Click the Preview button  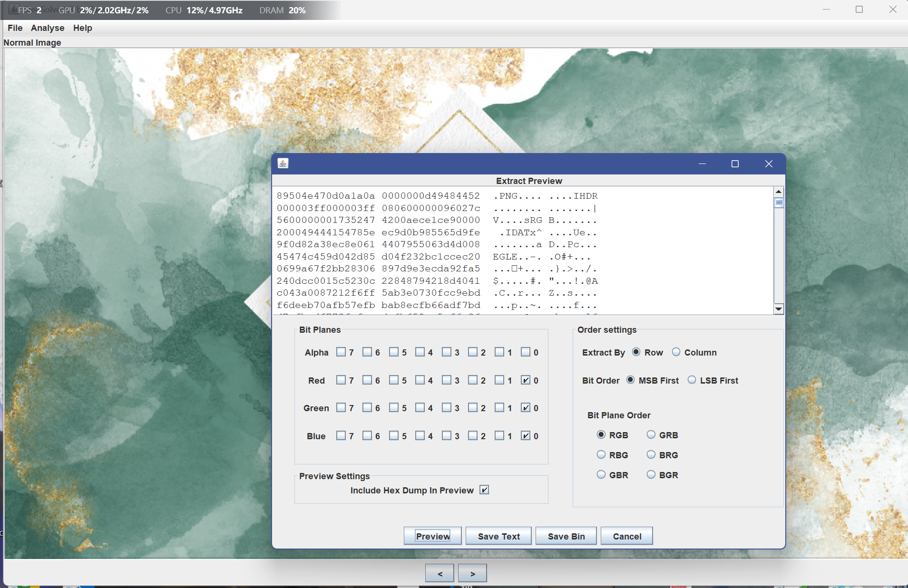pyautogui.click(x=432, y=536)
